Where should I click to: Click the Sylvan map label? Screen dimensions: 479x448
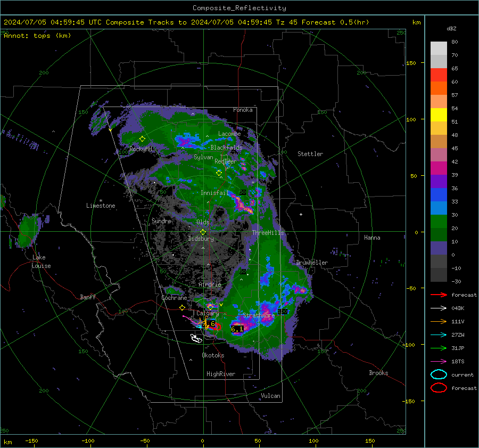[x=203, y=157]
